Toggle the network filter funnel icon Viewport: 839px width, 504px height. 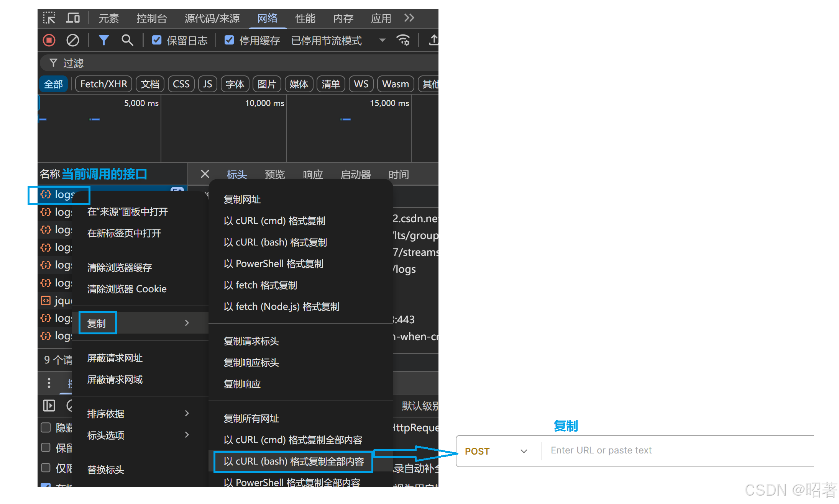pyautogui.click(x=103, y=40)
